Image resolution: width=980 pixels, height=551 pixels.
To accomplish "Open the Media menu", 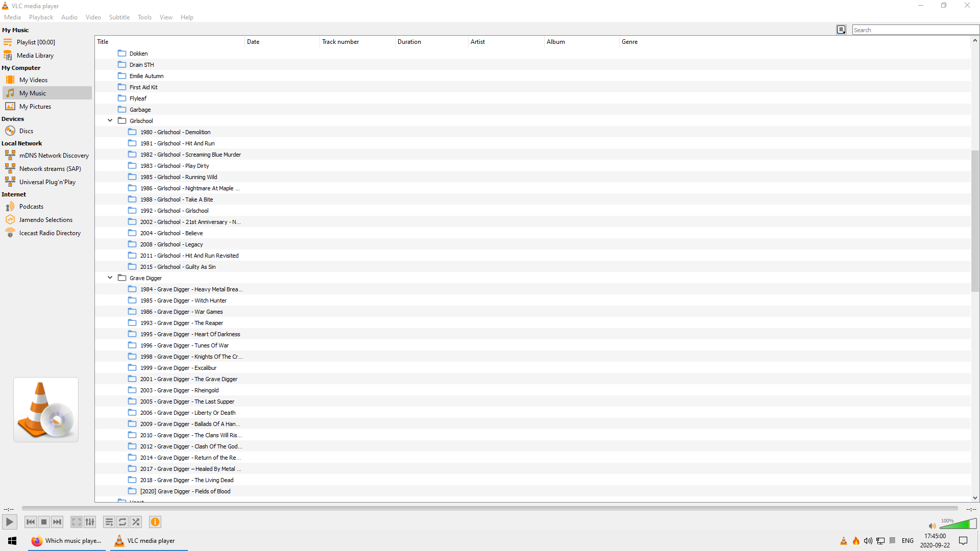I will point(13,17).
